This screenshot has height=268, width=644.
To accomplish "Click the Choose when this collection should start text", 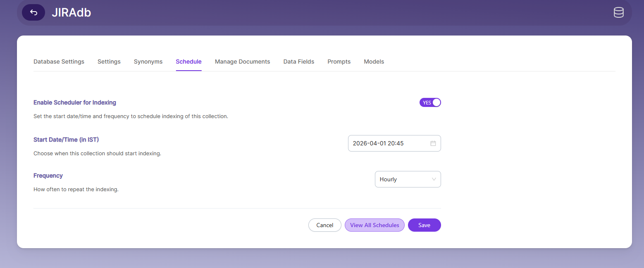I will coord(97,153).
